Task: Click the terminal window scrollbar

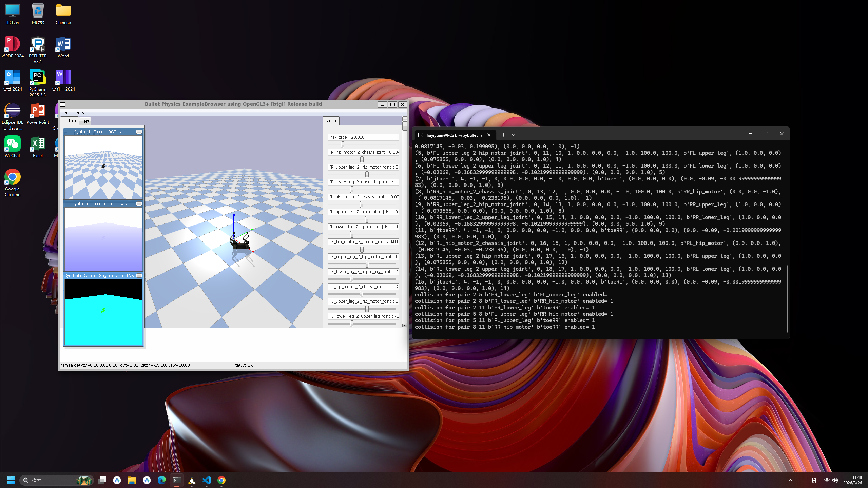Action: [x=787, y=298]
